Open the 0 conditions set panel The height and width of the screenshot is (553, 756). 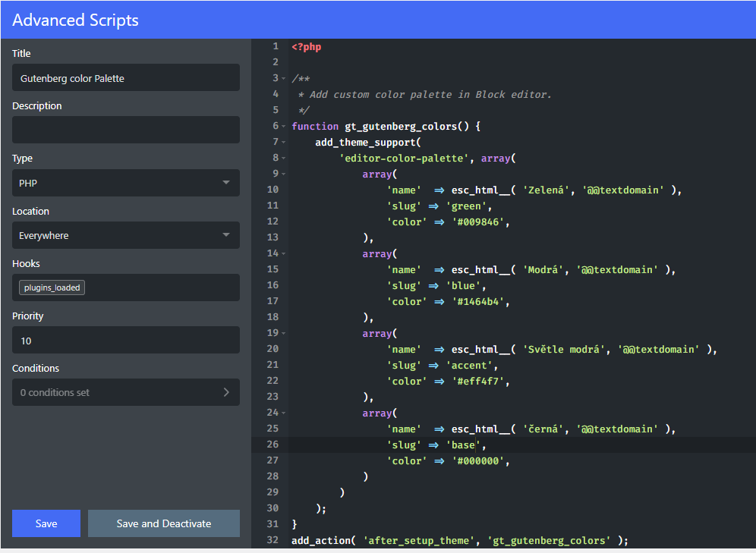tap(126, 392)
